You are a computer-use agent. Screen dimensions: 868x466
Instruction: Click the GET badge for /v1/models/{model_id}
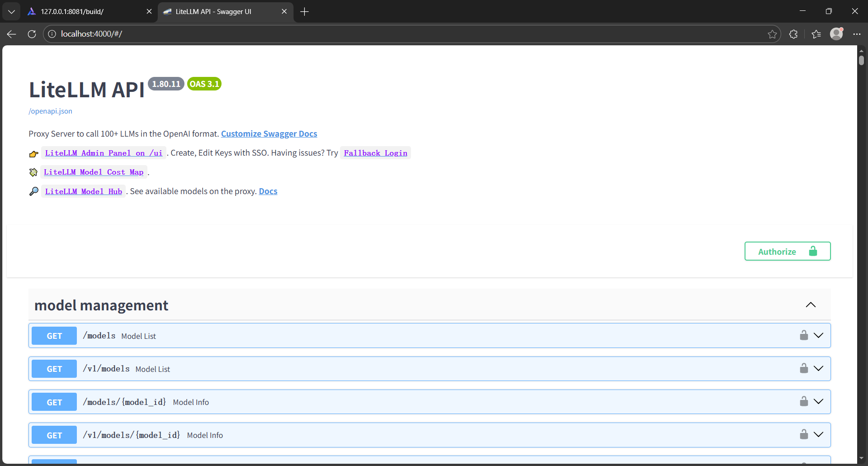(54, 435)
